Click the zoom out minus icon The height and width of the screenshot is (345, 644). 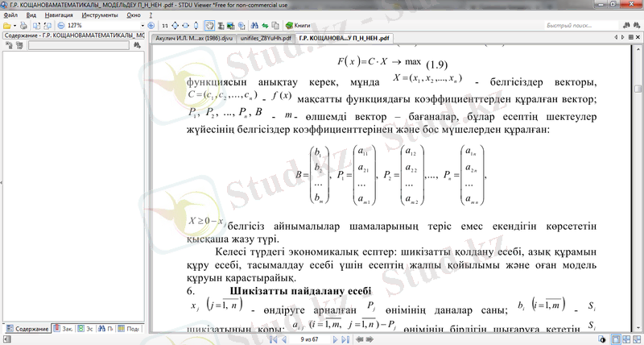(61, 25)
